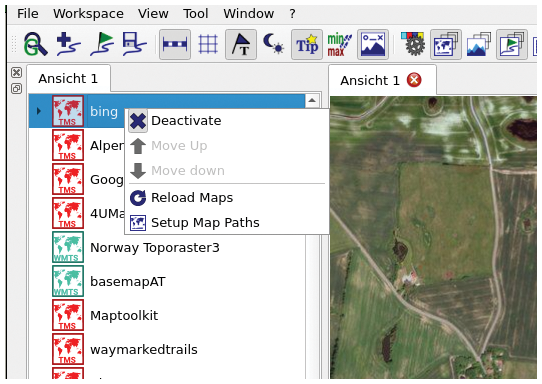Image resolution: width=542 pixels, height=384 pixels.
Task: Click the map list scroll up arrow
Action: [x=312, y=101]
